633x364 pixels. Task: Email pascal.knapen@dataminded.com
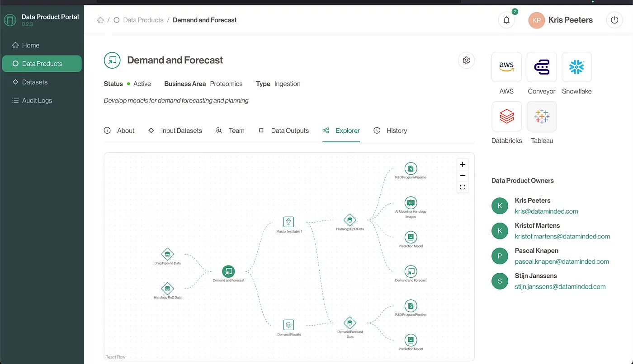pyautogui.click(x=562, y=261)
